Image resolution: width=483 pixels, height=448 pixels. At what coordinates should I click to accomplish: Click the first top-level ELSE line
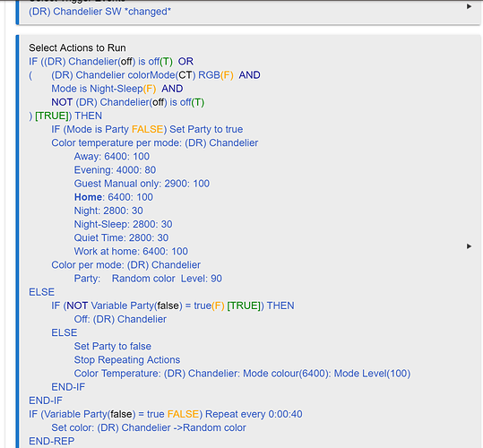pos(41,292)
